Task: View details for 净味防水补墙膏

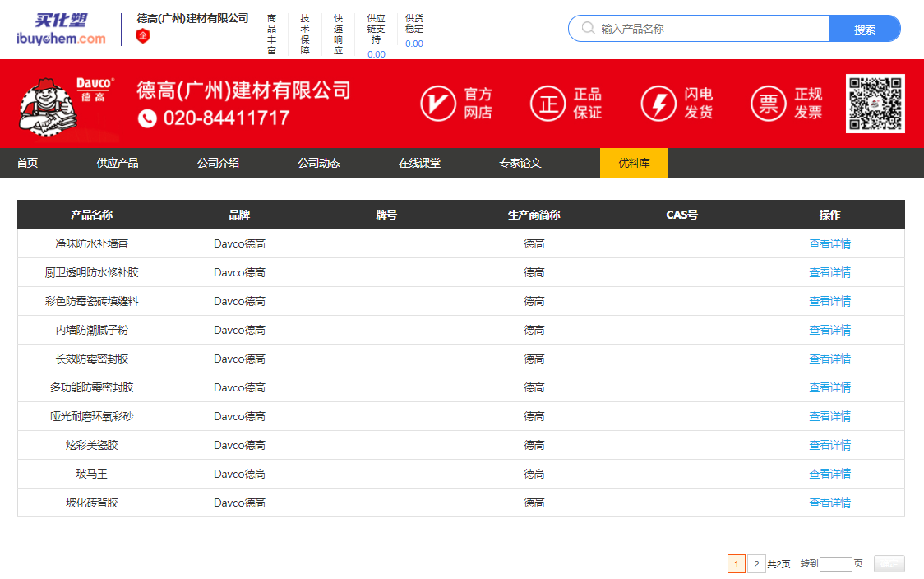Action: tap(829, 243)
